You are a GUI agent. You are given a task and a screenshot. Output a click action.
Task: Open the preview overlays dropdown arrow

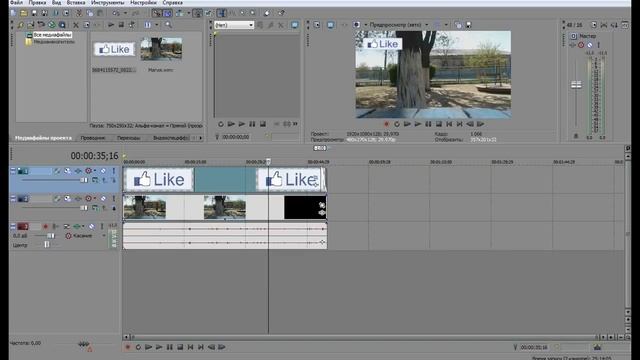point(446,25)
